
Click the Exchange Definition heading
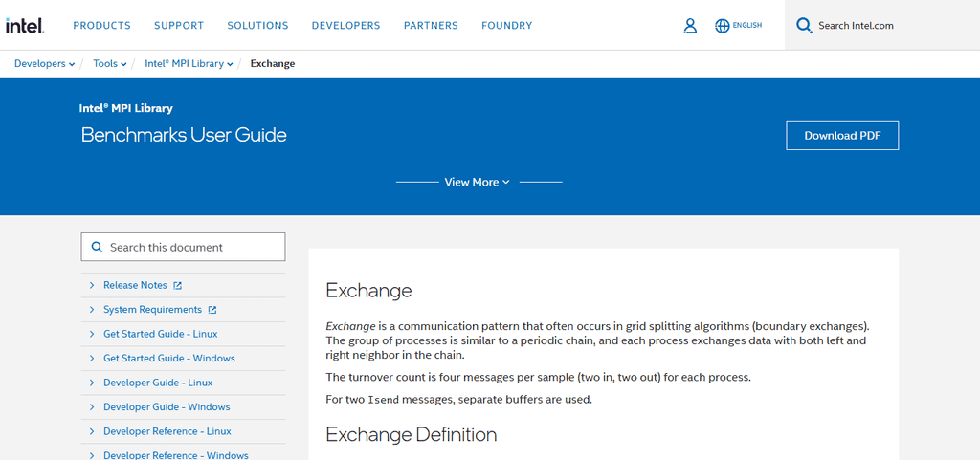click(412, 434)
